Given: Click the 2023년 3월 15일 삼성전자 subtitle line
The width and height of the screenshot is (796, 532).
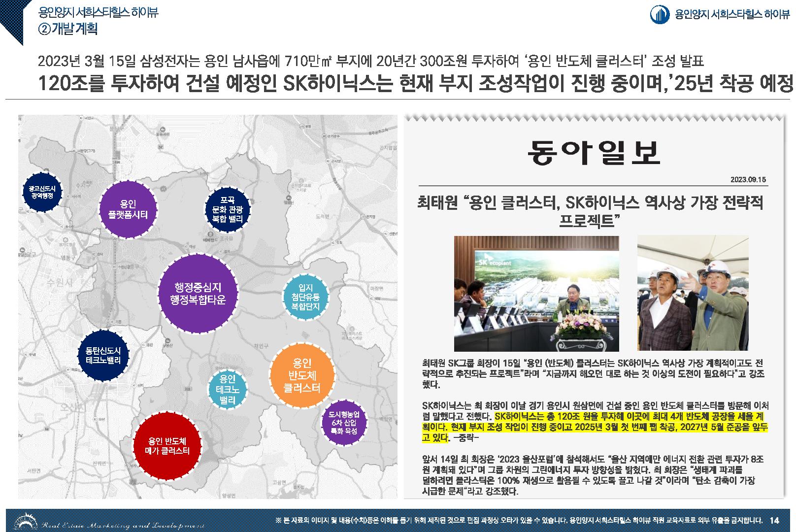Looking at the screenshot, I should point(370,61).
